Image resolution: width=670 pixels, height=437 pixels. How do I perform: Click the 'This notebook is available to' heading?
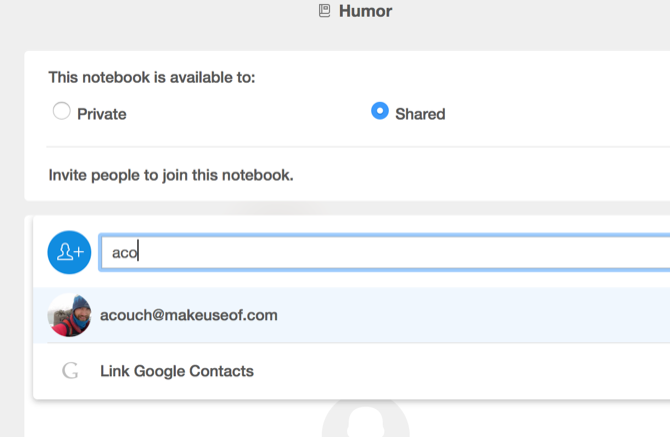[x=151, y=77]
